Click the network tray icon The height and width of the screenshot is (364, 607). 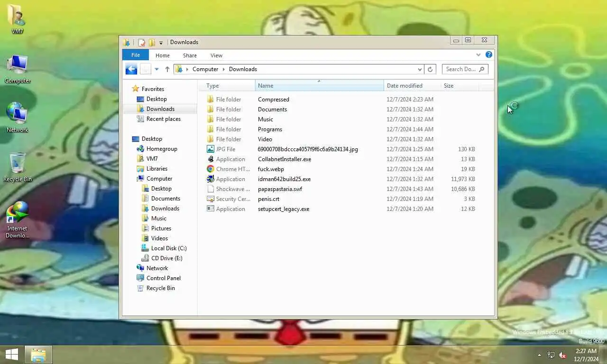[x=551, y=355]
